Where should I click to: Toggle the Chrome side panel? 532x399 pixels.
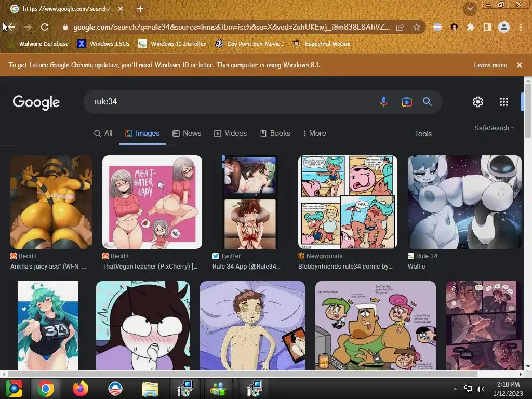487,27
